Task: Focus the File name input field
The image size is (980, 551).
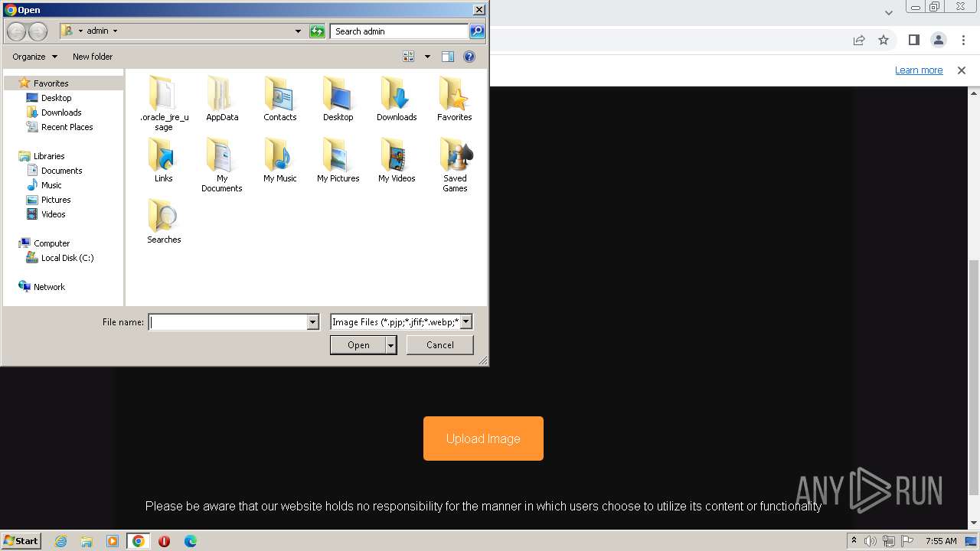Action: pyautogui.click(x=227, y=322)
